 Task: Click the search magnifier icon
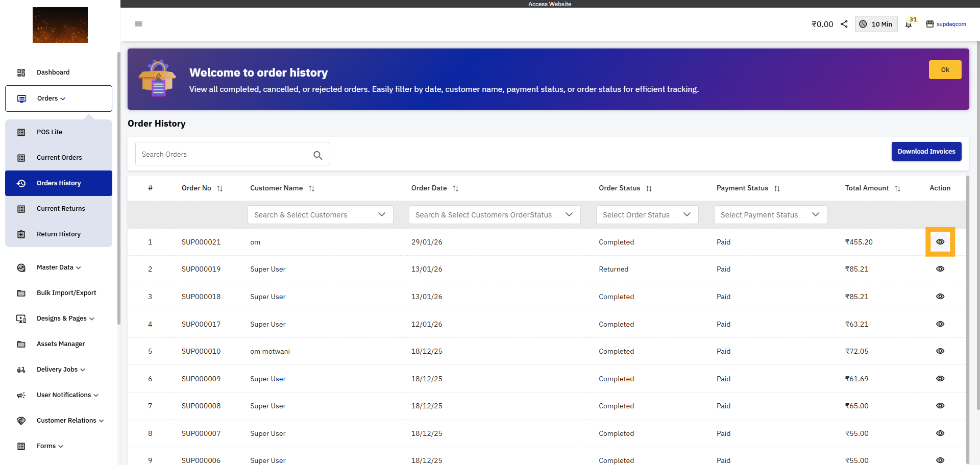coord(317,155)
